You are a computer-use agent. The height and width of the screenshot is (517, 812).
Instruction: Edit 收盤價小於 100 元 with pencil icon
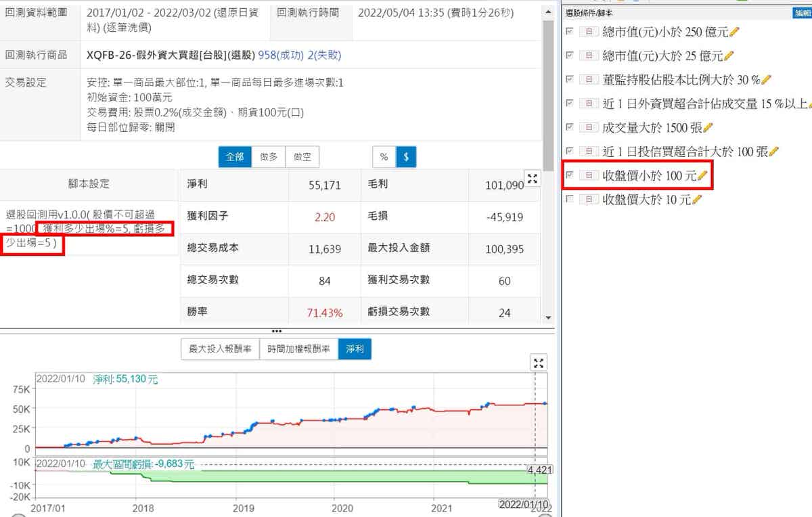702,176
